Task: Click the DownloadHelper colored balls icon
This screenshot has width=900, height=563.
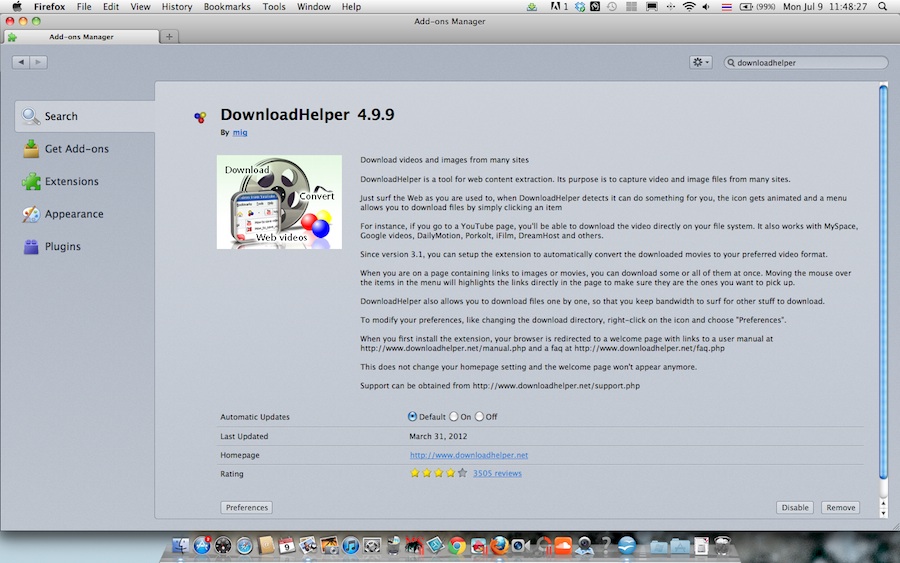Action: (200, 118)
